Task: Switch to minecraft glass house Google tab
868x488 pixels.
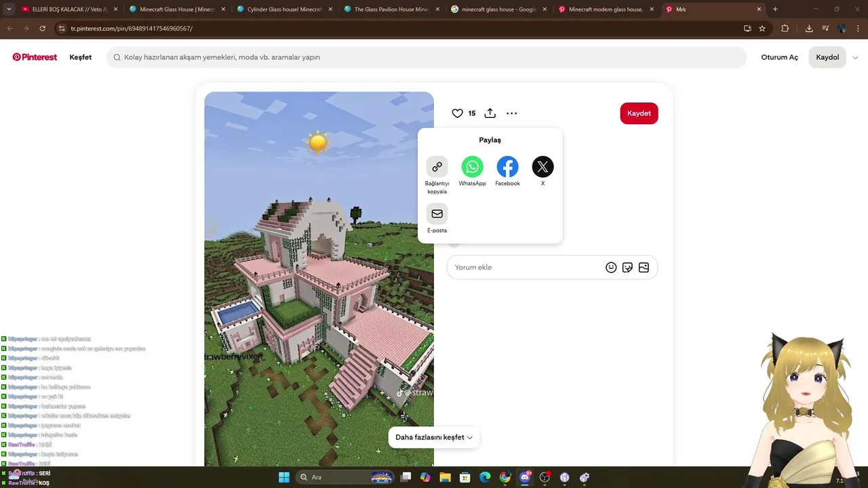Action: (x=498, y=9)
